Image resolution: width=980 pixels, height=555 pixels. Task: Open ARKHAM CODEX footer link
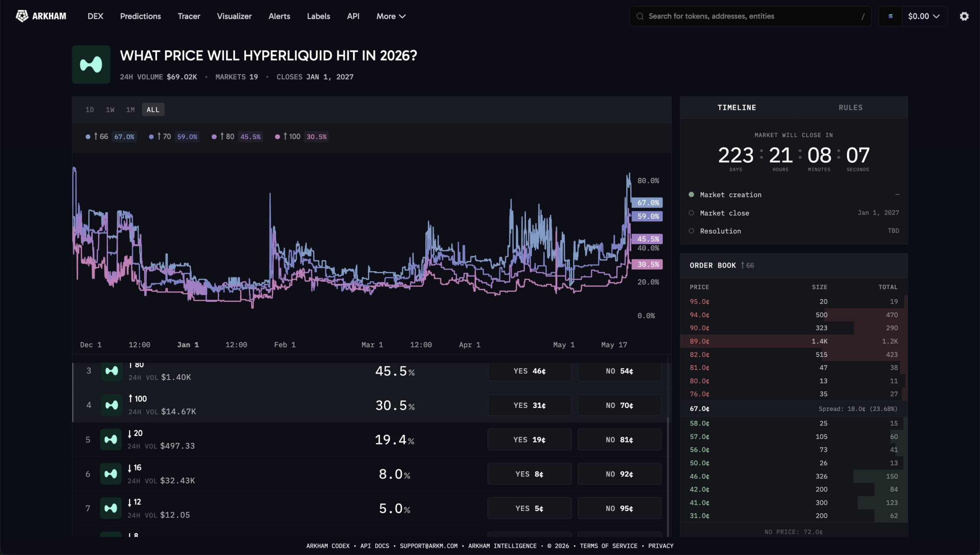click(x=328, y=546)
